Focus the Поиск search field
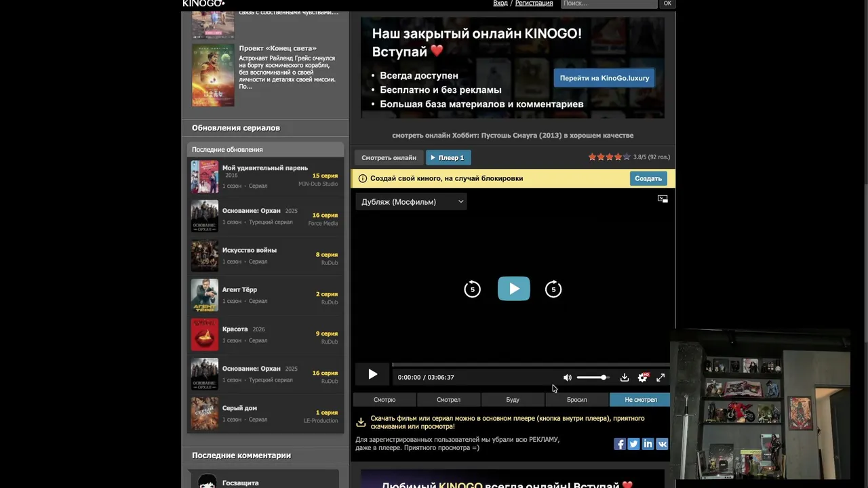 [x=609, y=3]
